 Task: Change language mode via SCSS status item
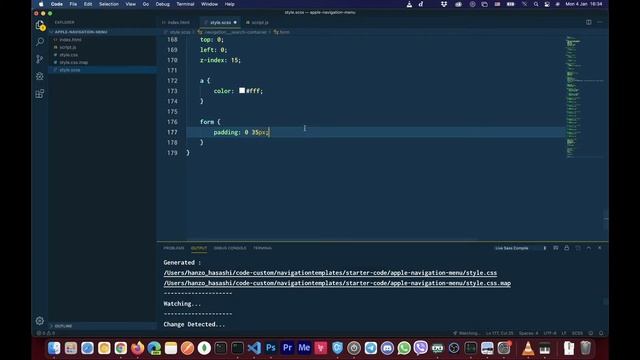(x=577, y=333)
